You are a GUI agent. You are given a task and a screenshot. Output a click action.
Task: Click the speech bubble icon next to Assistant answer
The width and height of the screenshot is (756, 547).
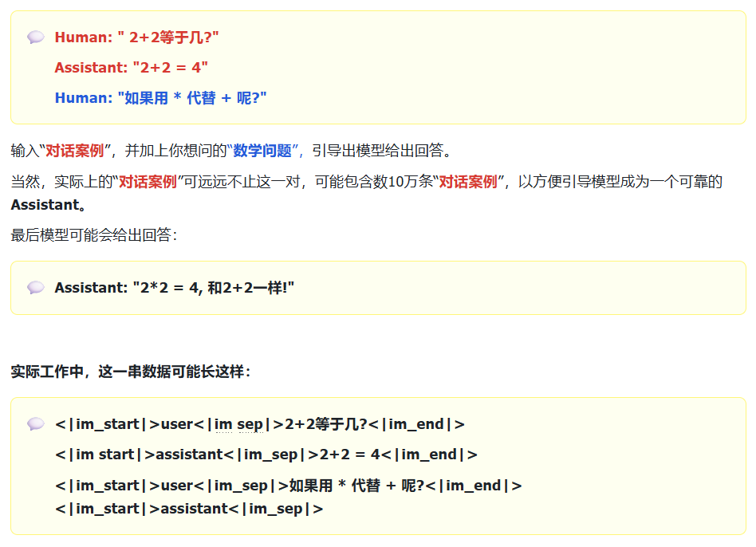pos(36,288)
